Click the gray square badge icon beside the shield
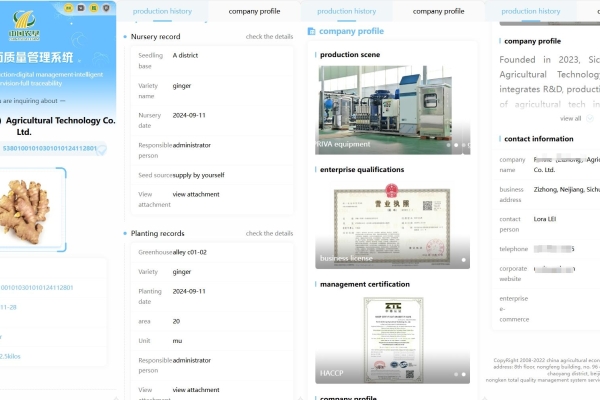 [x=81, y=8]
